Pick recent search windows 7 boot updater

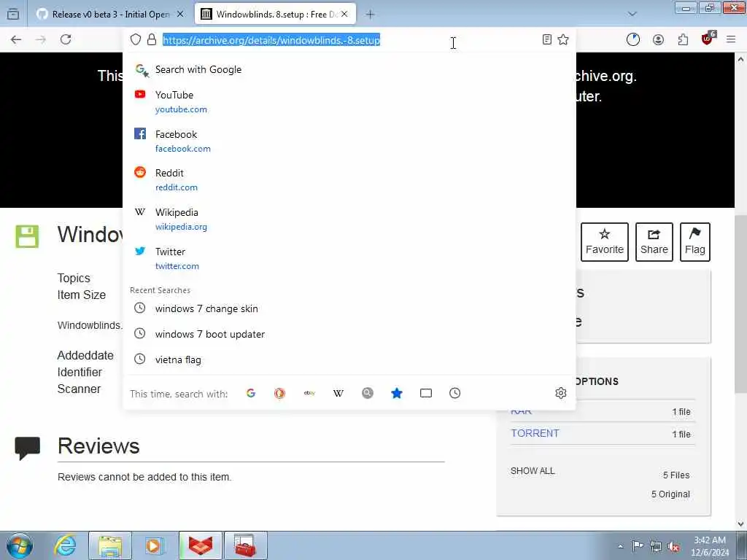[x=349, y=334]
